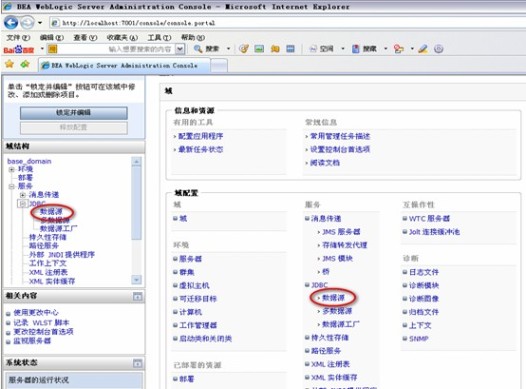This screenshot has width=526, height=389.
Task: Click the 空间 toolbar button
Action: (x=321, y=49)
